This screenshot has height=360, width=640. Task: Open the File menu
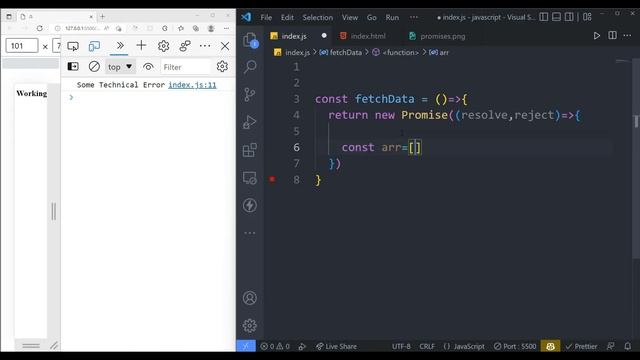click(x=266, y=18)
